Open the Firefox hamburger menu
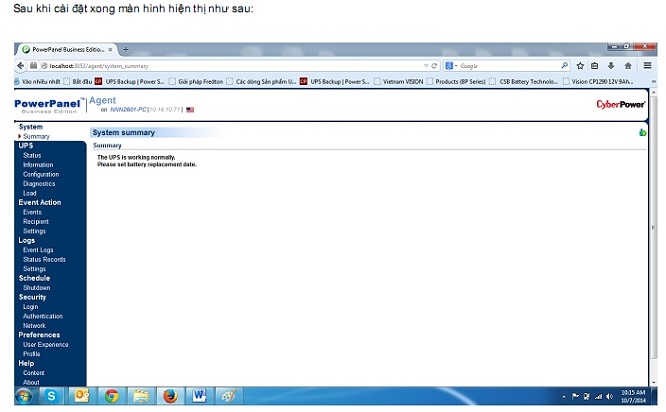This screenshot has height=412, width=666. 647,65
